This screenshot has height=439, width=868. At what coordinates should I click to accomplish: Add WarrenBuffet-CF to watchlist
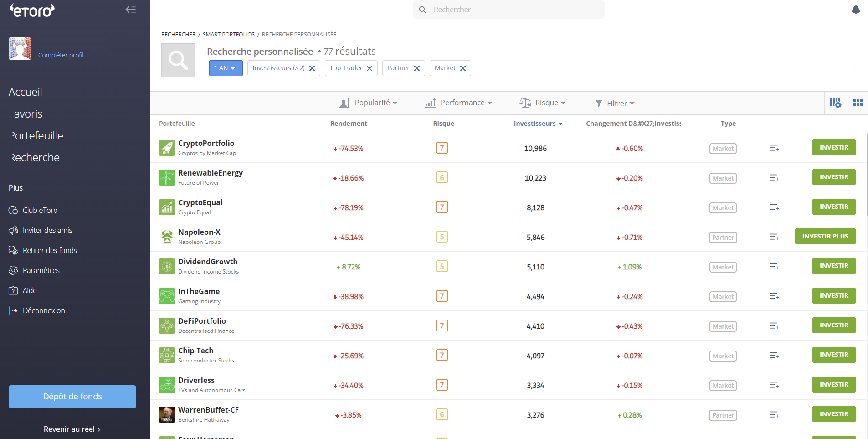[774, 415]
